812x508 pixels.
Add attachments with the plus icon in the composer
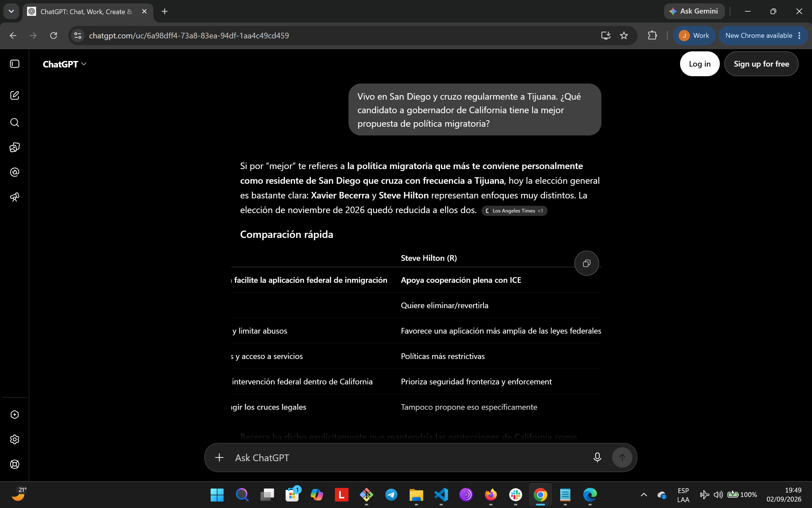(x=219, y=457)
